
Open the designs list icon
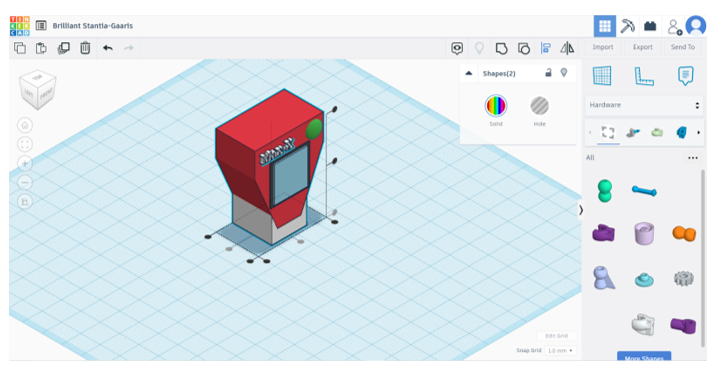coord(41,26)
